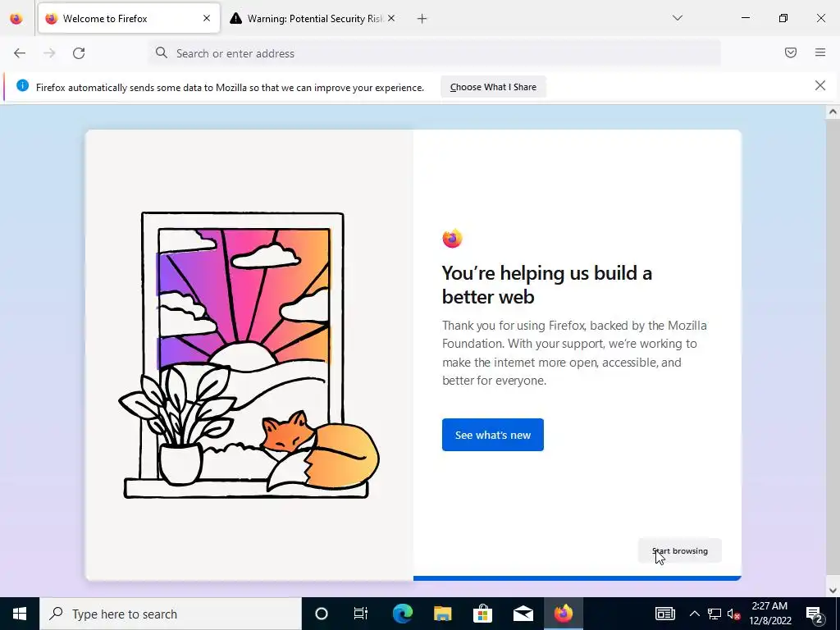
Task: Open Mail app from taskbar
Action: pos(523,614)
